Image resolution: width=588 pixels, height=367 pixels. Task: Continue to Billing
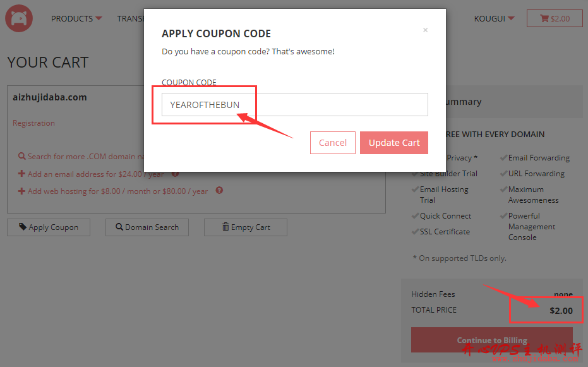tap(491, 340)
